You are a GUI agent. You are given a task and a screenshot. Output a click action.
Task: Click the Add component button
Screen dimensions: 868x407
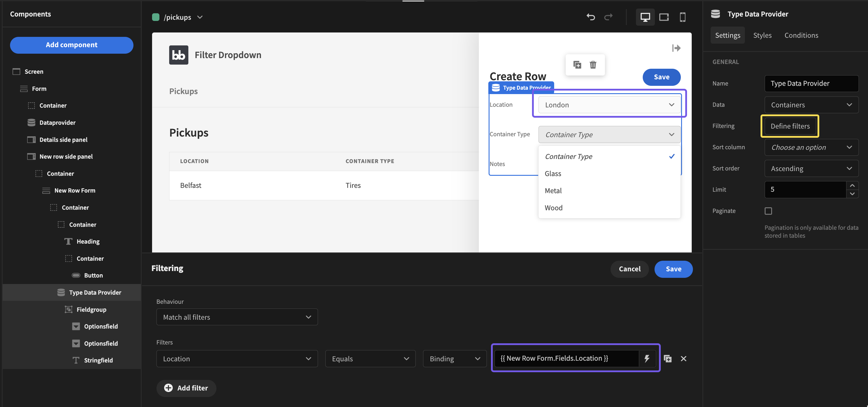[x=71, y=45]
